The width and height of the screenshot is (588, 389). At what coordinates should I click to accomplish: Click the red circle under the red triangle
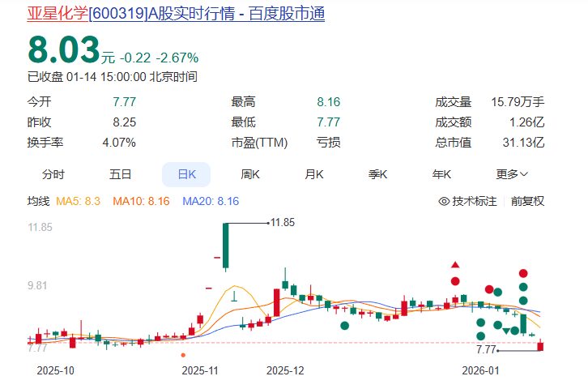point(455,281)
